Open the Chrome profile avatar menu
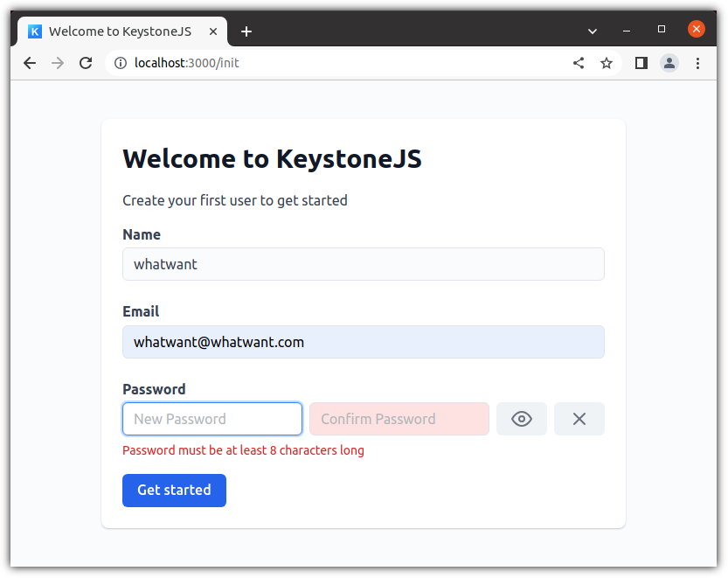 (669, 63)
